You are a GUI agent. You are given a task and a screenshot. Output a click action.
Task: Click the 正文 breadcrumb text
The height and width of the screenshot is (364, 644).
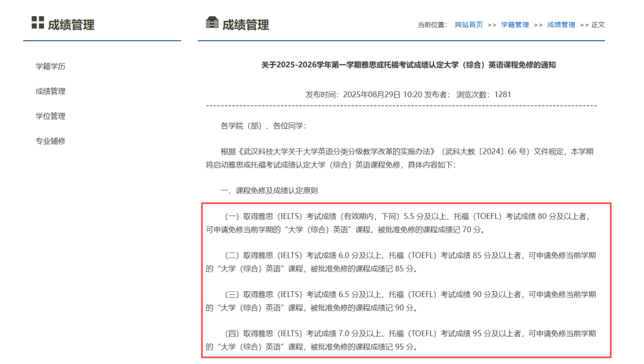pyautogui.click(x=597, y=25)
